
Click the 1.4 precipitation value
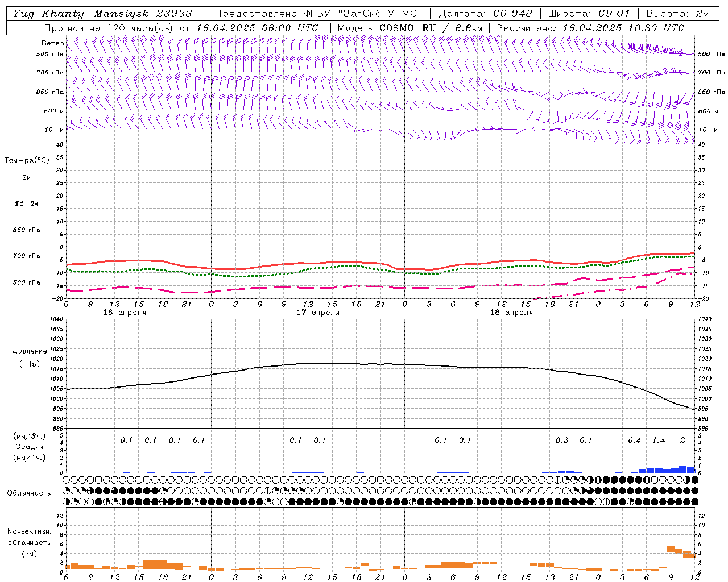659,440
